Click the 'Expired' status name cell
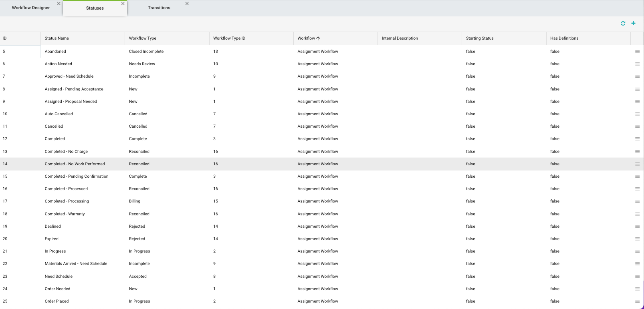644x309 pixels. pyautogui.click(x=83, y=239)
